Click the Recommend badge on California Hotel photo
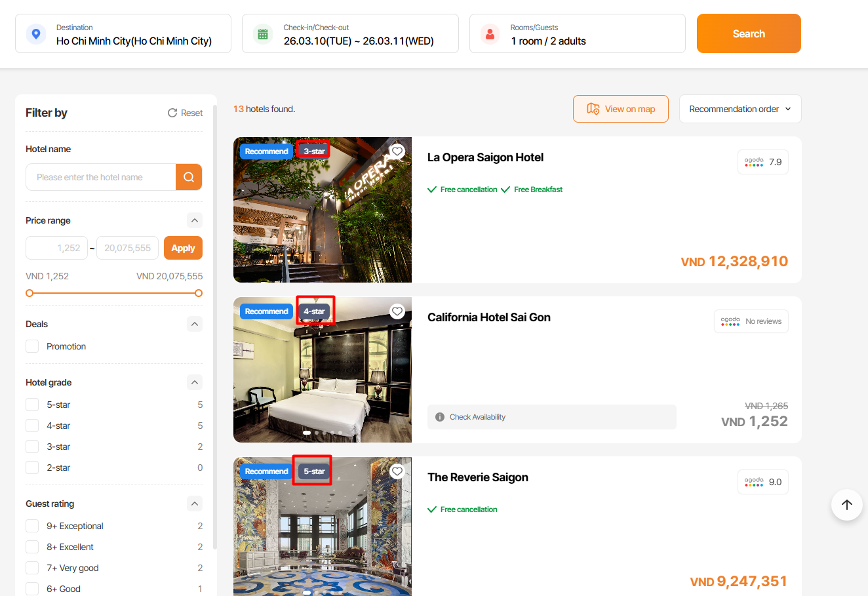 click(266, 311)
